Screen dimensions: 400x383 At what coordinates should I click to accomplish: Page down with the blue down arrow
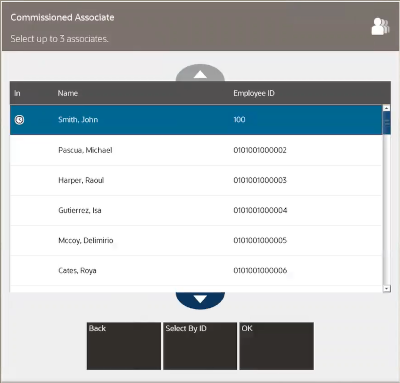click(200, 300)
